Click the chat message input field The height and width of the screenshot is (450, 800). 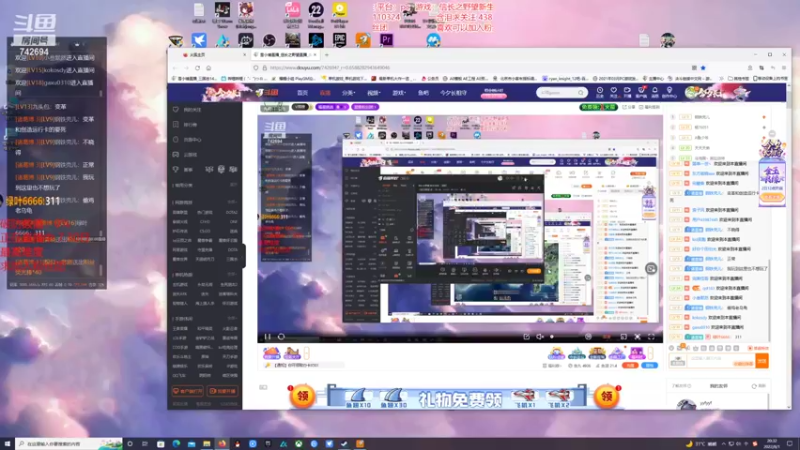[721, 360]
